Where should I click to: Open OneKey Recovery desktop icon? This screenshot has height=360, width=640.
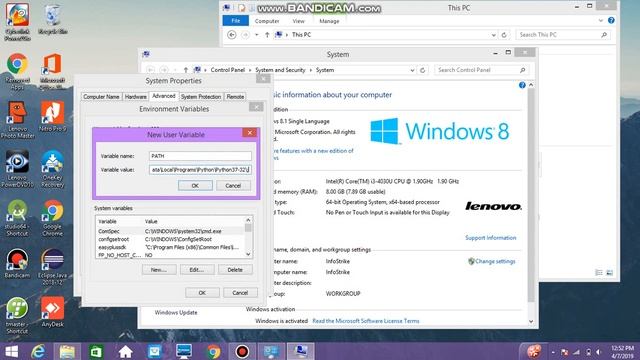(x=52, y=168)
